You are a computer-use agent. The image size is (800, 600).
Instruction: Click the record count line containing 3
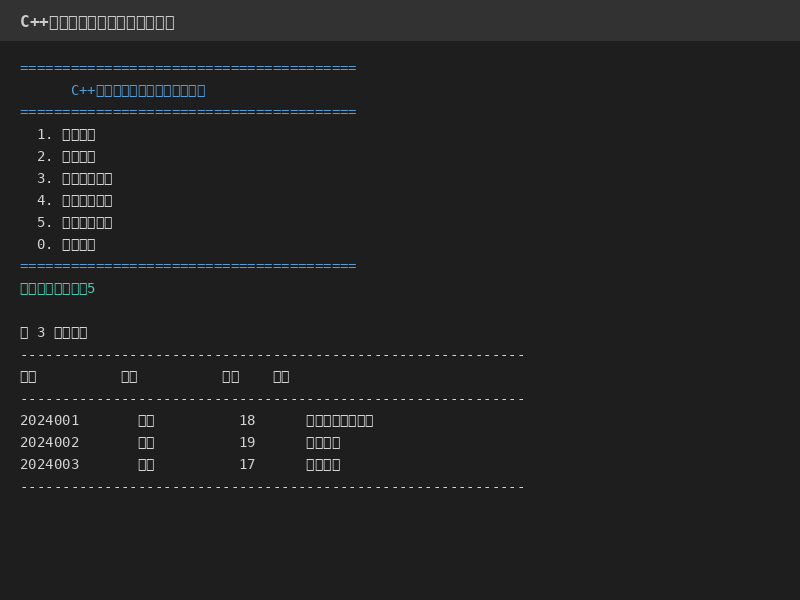(x=54, y=333)
